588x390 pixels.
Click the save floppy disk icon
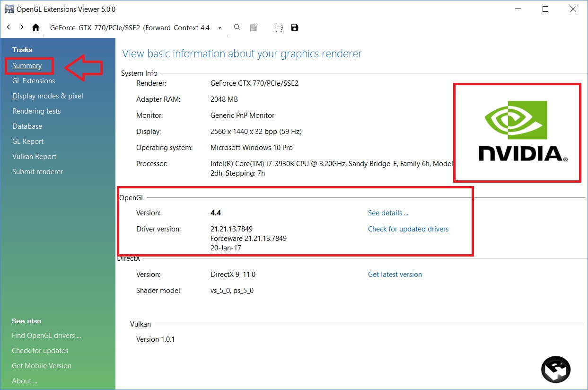pyautogui.click(x=295, y=27)
